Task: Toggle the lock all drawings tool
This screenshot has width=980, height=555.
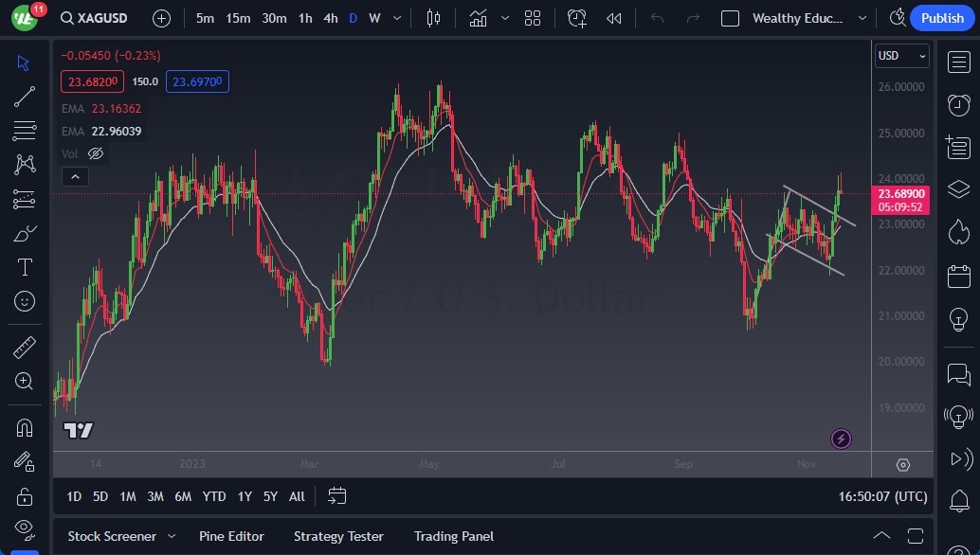Action: point(25,496)
